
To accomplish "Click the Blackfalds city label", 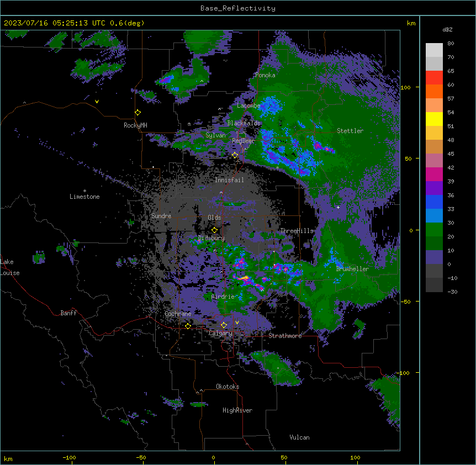I will 244,123.
